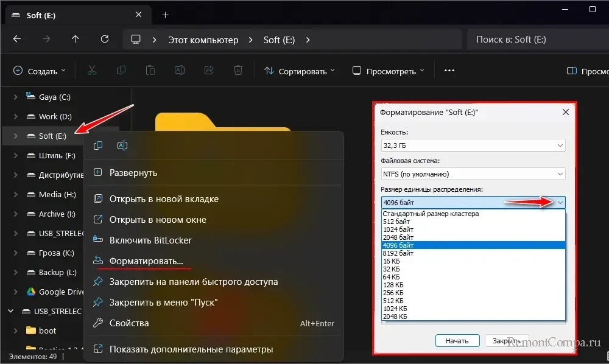Viewport: 609px width, 364px height.
Task: Click Этот компьютер in address bar
Action: [203, 40]
